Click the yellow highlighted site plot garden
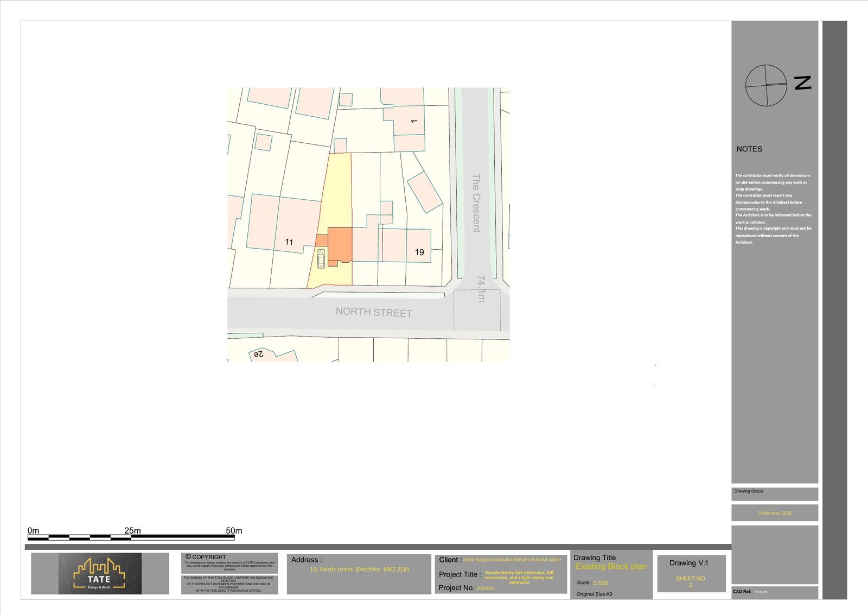This screenshot has height=614, width=868. tap(336, 190)
